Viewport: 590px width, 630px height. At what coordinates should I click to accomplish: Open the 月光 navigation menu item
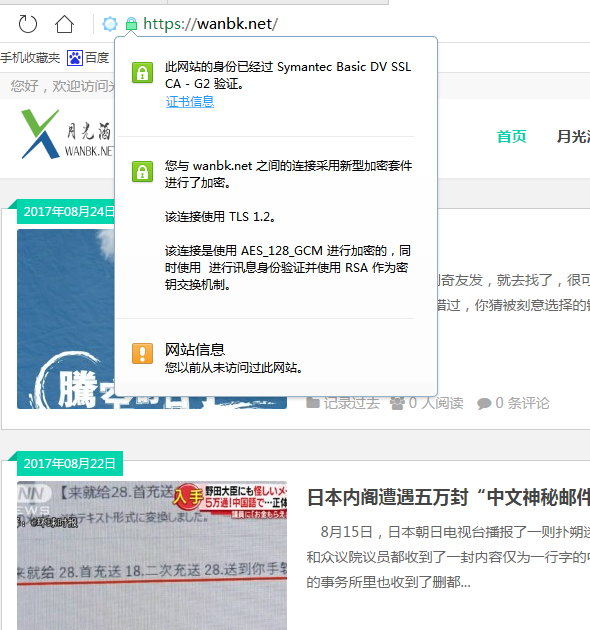tap(573, 137)
